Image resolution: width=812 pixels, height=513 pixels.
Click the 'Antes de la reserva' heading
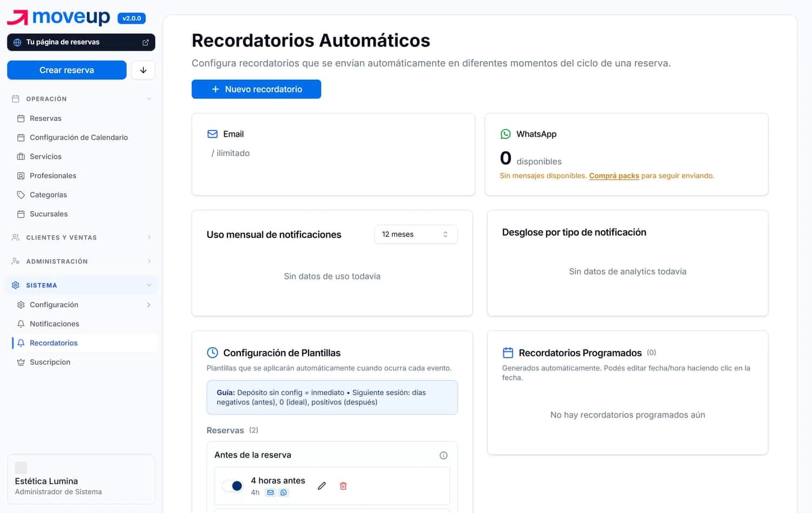(x=253, y=455)
